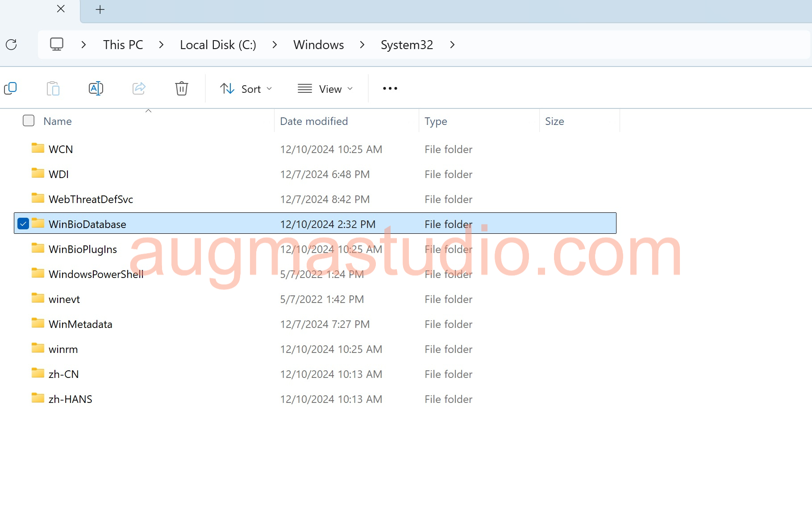The height and width of the screenshot is (514, 812).
Task: Click the Delete icon in the toolbar
Action: coord(181,88)
